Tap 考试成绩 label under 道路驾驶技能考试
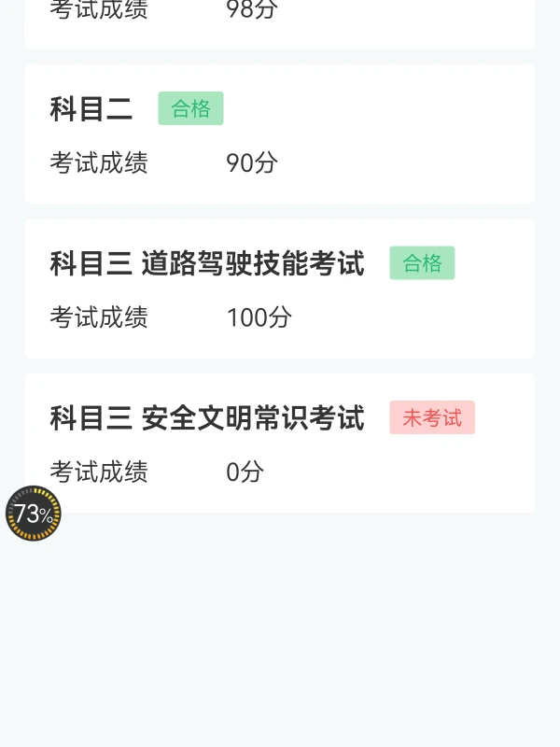The height and width of the screenshot is (747, 560). coord(99,317)
